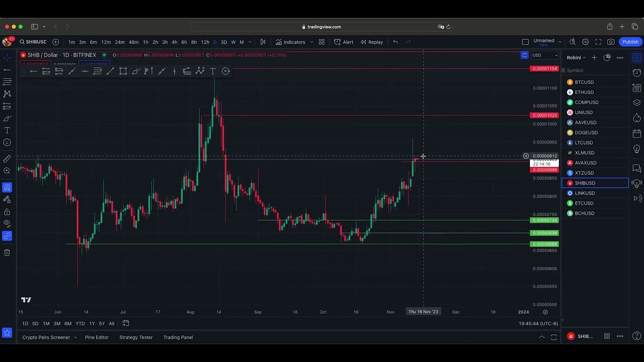Select the 12h timeframe
The width and height of the screenshot is (644, 362).
pos(205,42)
